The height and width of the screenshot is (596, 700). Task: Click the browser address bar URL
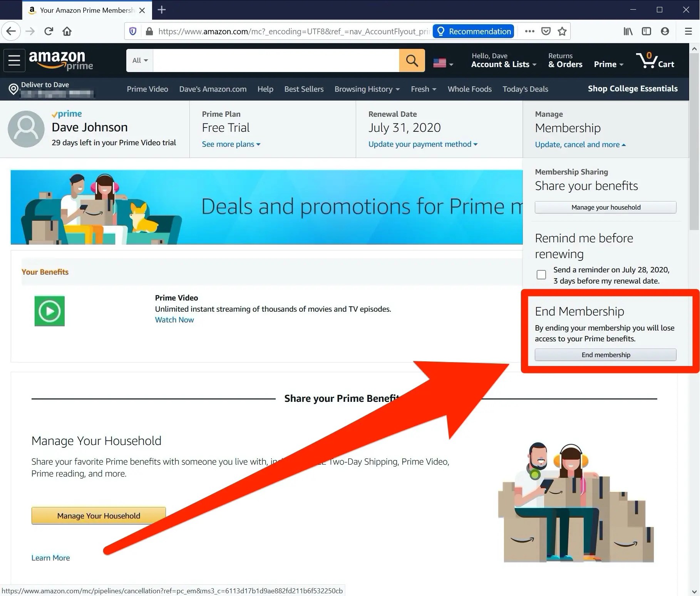tap(294, 31)
